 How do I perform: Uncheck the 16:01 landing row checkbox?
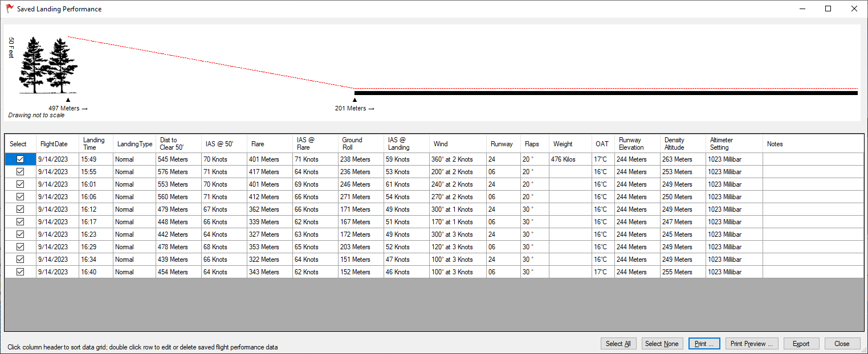pyautogui.click(x=21, y=184)
